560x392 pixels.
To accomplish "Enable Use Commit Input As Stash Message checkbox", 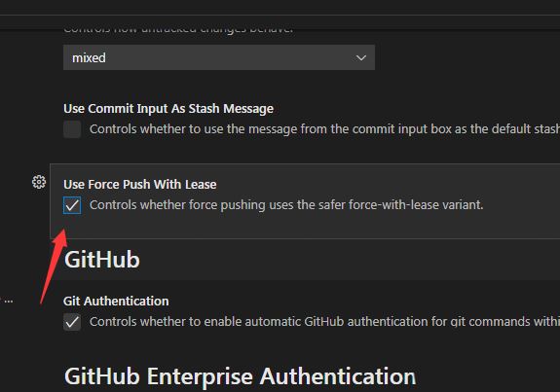I will (x=72, y=129).
